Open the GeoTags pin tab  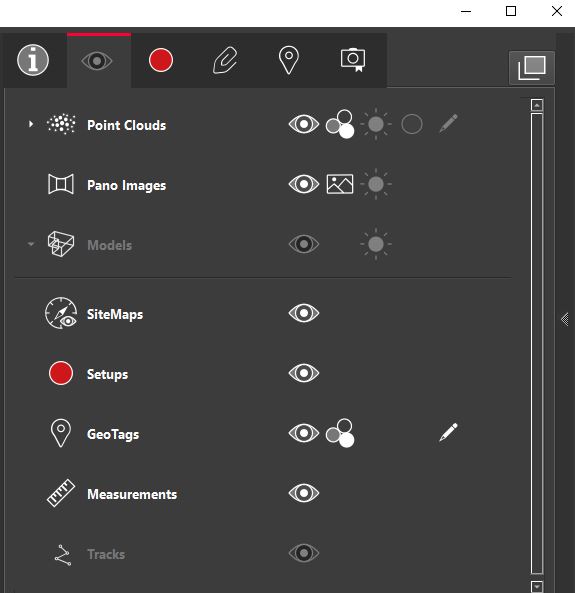(289, 60)
